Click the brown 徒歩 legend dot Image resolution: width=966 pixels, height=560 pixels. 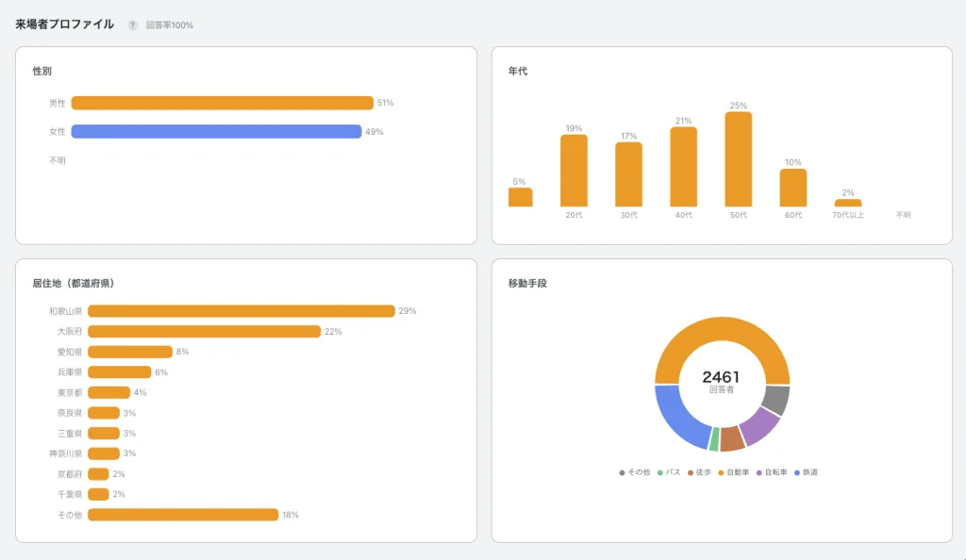[x=690, y=472]
